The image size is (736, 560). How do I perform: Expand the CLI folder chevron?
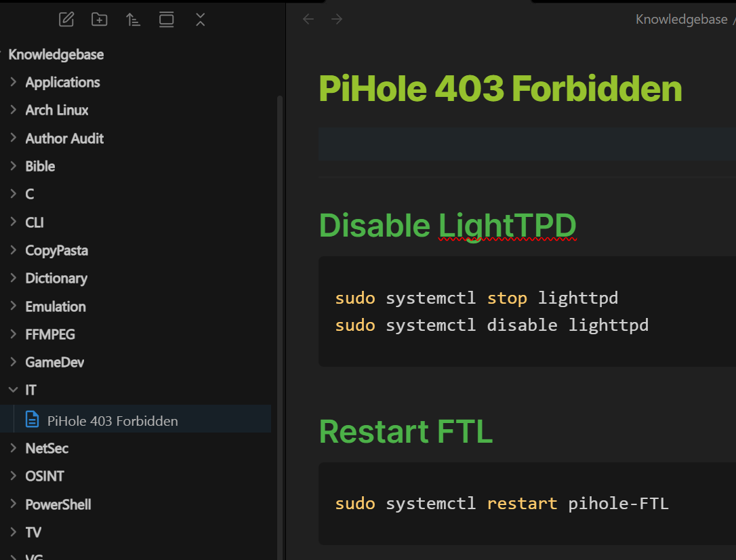click(13, 222)
